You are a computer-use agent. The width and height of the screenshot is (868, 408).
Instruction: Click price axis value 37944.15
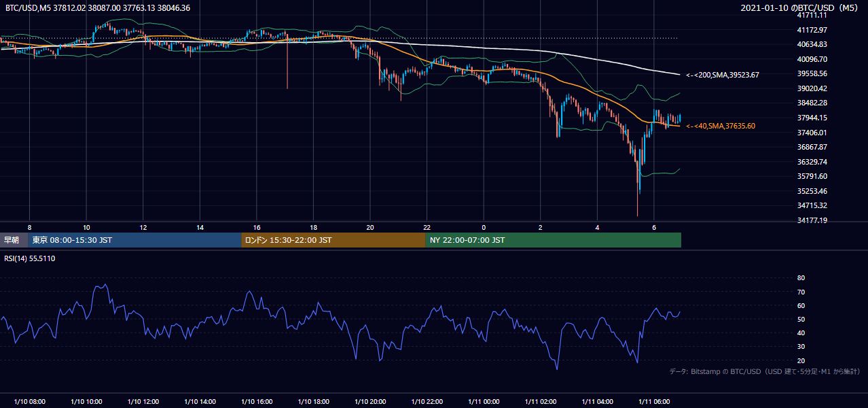[812, 118]
